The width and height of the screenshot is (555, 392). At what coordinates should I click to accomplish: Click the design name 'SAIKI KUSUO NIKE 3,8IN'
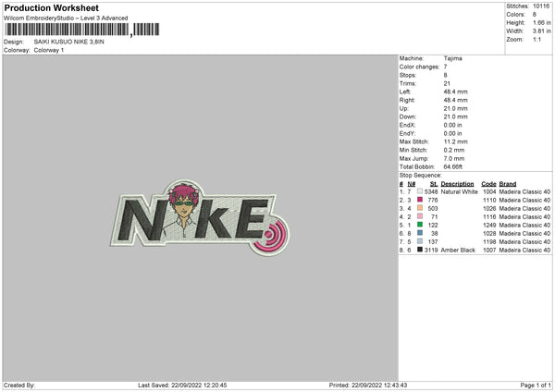click(x=69, y=42)
